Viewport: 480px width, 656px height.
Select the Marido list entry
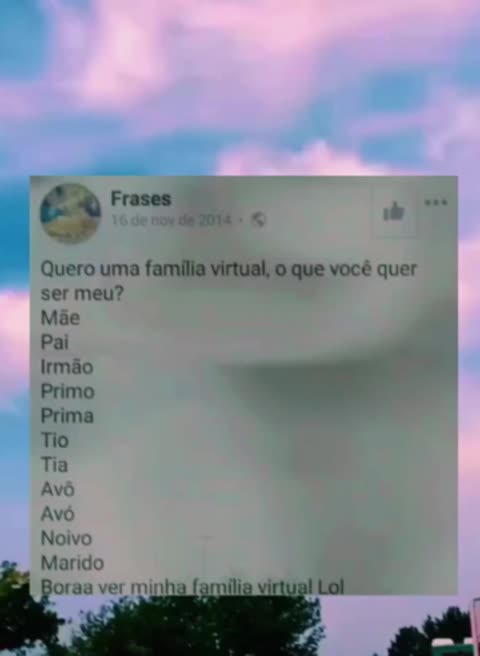(72, 563)
